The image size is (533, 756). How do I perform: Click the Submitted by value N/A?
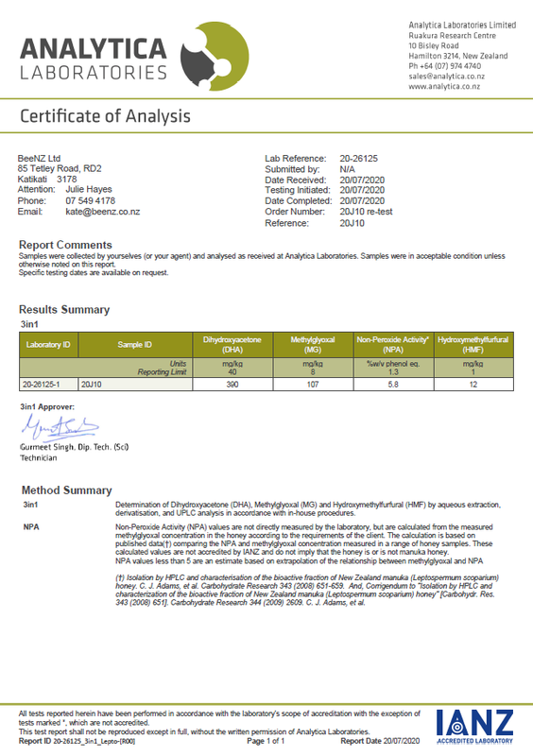pyautogui.click(x=347, y=169)
